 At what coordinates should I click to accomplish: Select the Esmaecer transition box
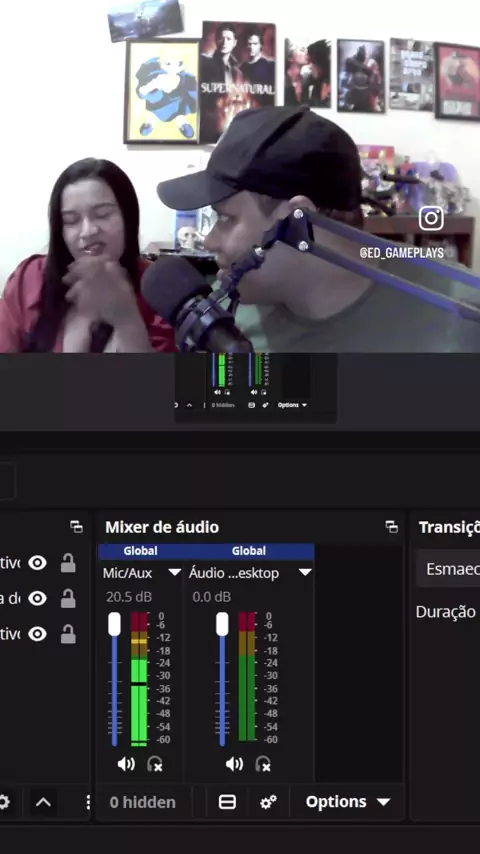click(448, 569)
